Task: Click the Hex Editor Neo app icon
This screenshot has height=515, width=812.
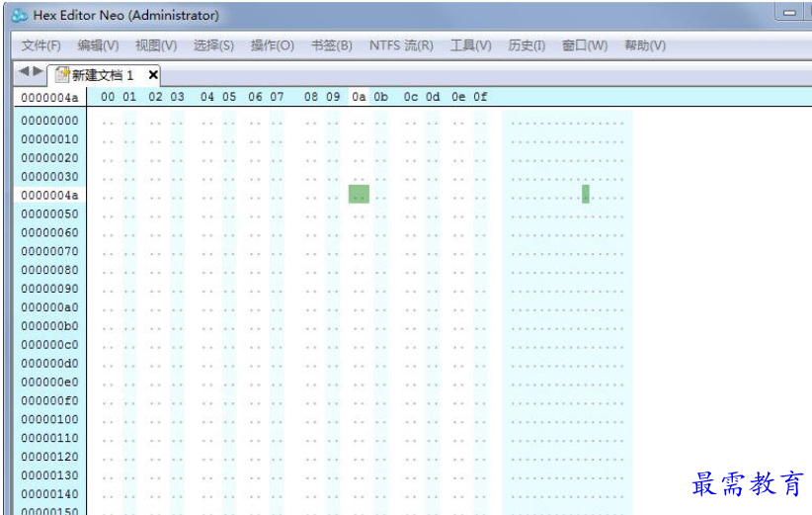Action: pyautogui.click(x=19, y=16)
